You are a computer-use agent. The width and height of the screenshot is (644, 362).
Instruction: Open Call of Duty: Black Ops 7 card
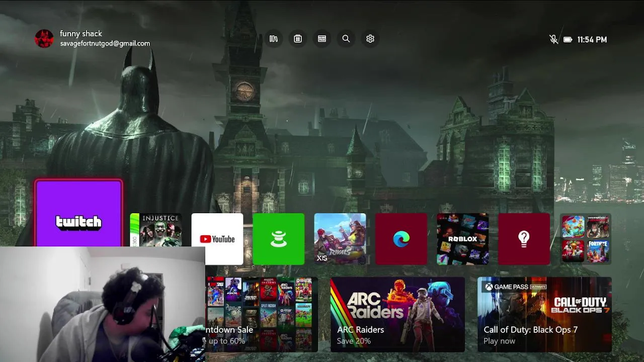click(544, 314)
